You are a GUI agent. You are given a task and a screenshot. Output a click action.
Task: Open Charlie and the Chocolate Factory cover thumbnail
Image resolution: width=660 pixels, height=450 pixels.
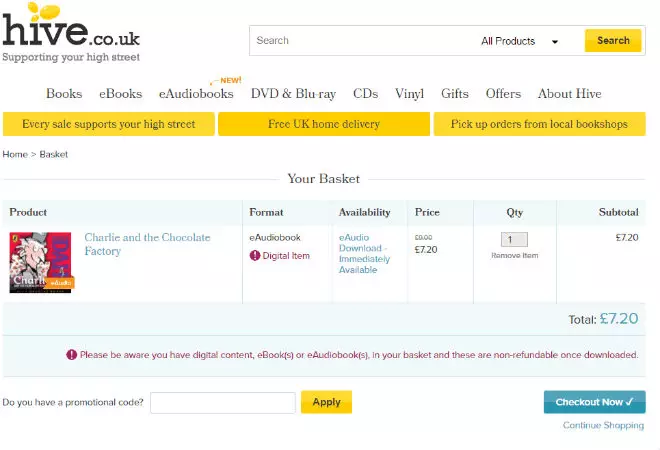point(42,263)
